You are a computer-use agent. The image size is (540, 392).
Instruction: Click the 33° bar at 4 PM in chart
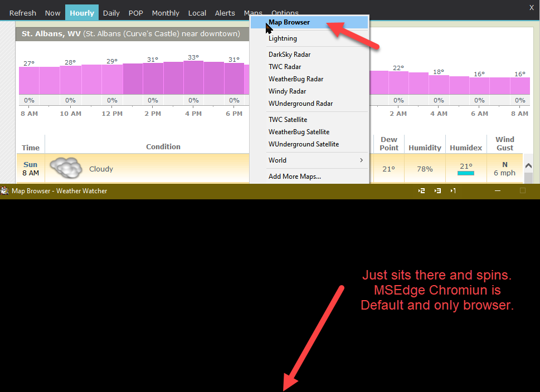(193, 77)
